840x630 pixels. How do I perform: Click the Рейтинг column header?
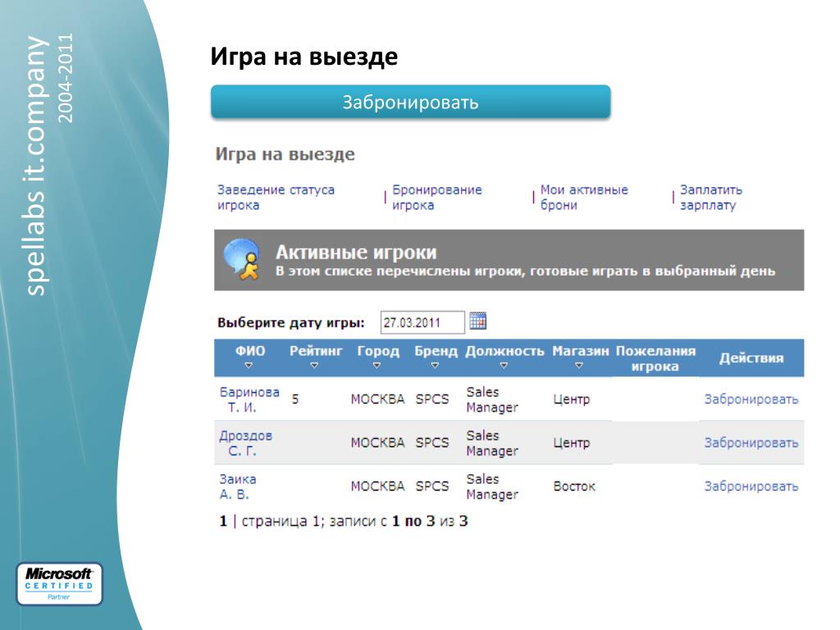pos(316,351)
